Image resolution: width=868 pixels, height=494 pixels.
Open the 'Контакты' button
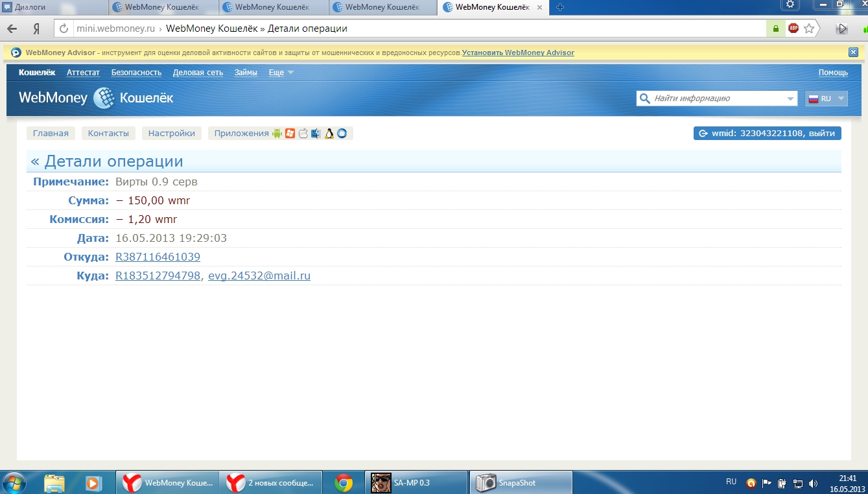pyautogui.click(x=108, y=134)
